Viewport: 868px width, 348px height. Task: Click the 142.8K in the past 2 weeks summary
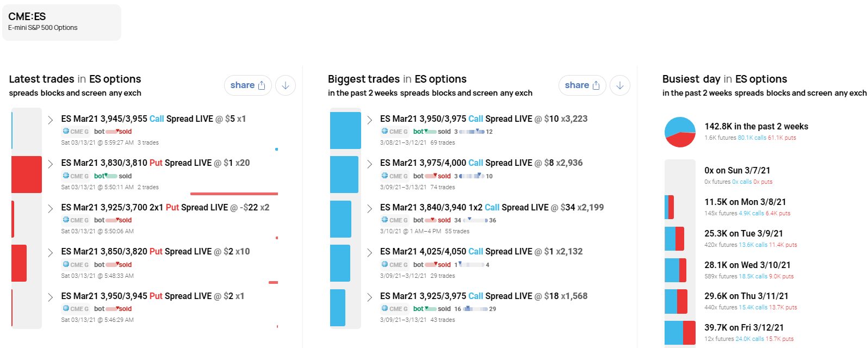[756, 126]
